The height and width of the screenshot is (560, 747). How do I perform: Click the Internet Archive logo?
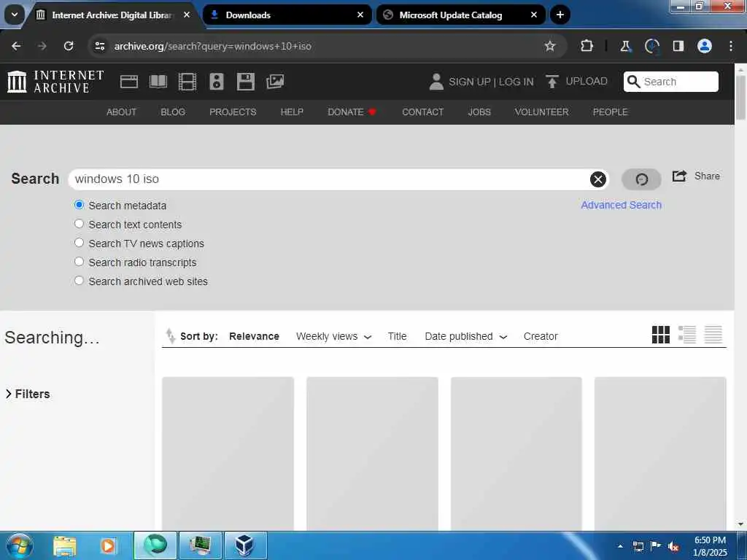pyautogui.click(x=55, y=82)
